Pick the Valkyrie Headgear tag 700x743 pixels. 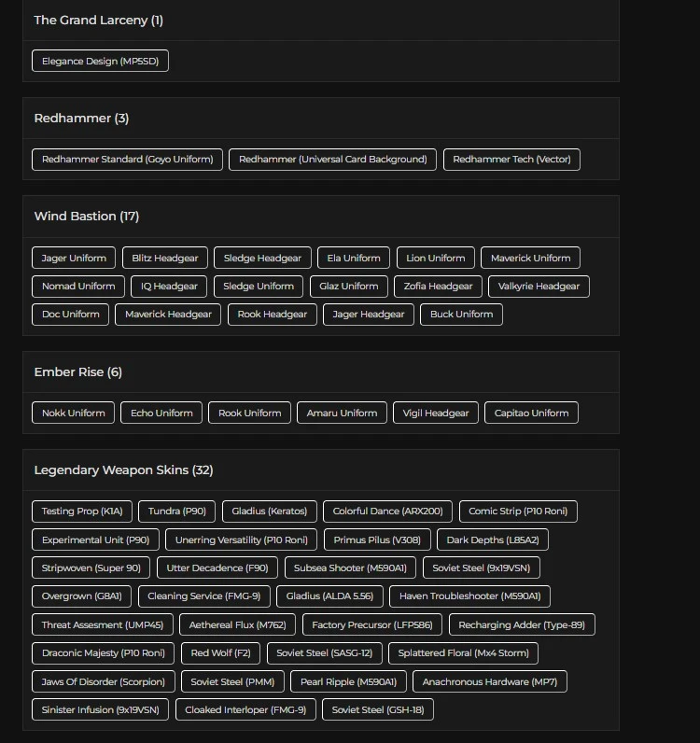[x=539, y=287]
